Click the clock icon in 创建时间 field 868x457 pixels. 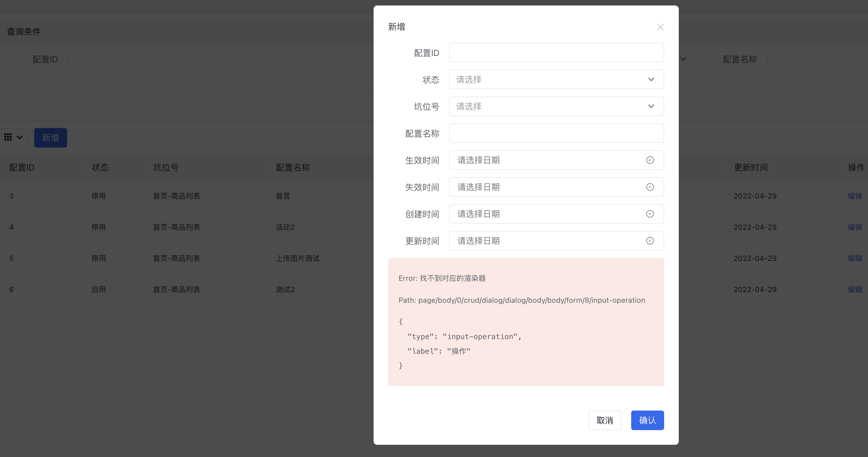tap(650, 214)
